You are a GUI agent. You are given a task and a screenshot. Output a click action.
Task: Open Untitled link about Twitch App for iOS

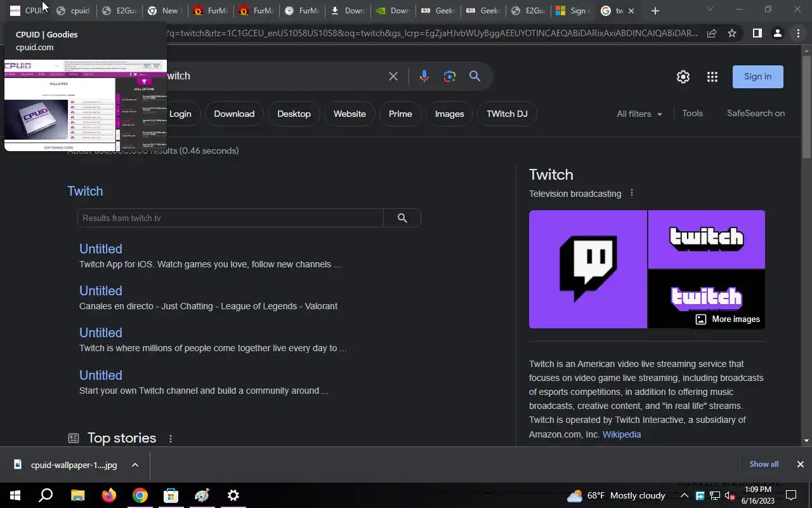[x=100, y=249]
